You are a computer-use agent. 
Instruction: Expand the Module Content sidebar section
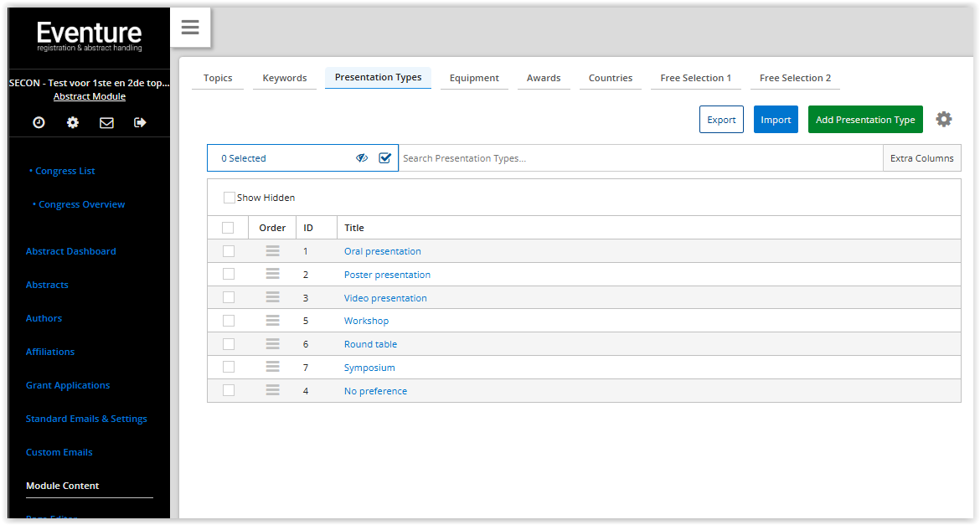point(63,486)
